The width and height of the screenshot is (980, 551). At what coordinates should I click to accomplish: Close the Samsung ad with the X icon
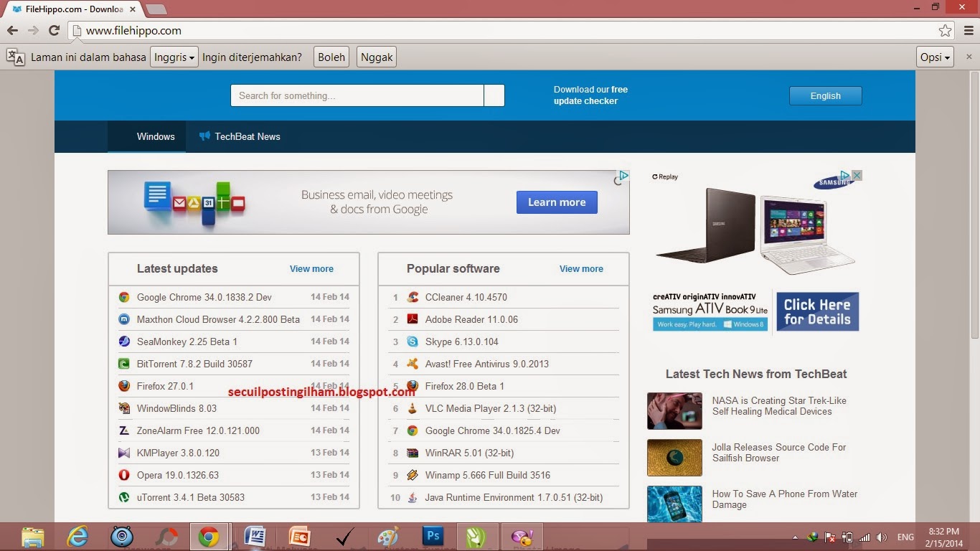(x=857, y=175)
